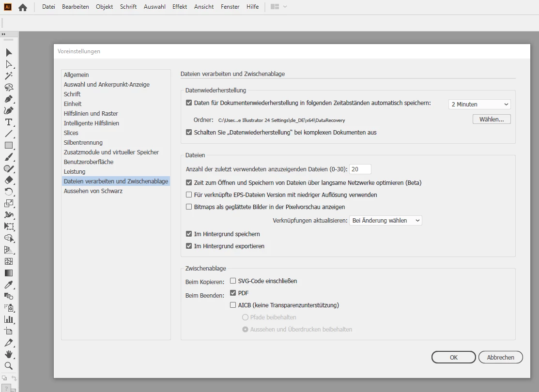Toggle automatic document recovery saving checkbox
This screenshot has height=392, width=539.
tap(189, 103)
